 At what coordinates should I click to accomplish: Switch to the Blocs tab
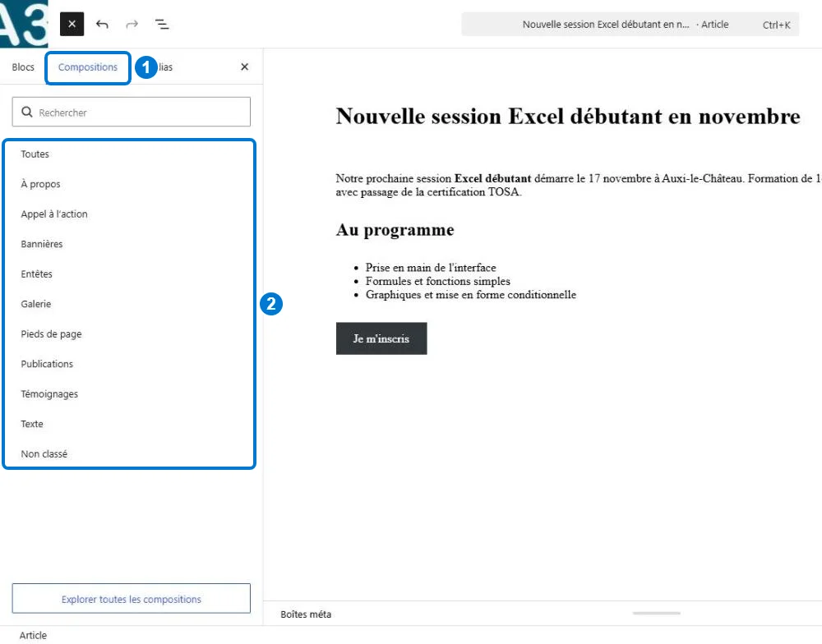(x=23, y=67)
